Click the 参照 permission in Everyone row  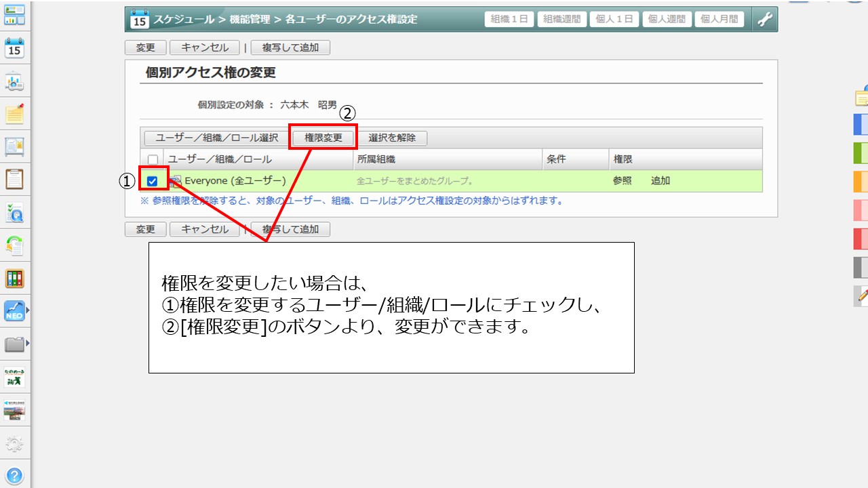click(623, 181)
